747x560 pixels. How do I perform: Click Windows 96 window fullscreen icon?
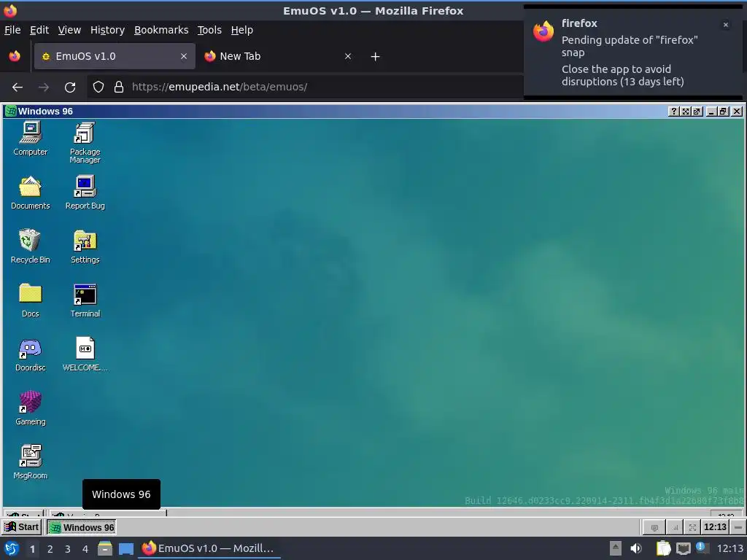pyautogui.click(x=686, y=111)
